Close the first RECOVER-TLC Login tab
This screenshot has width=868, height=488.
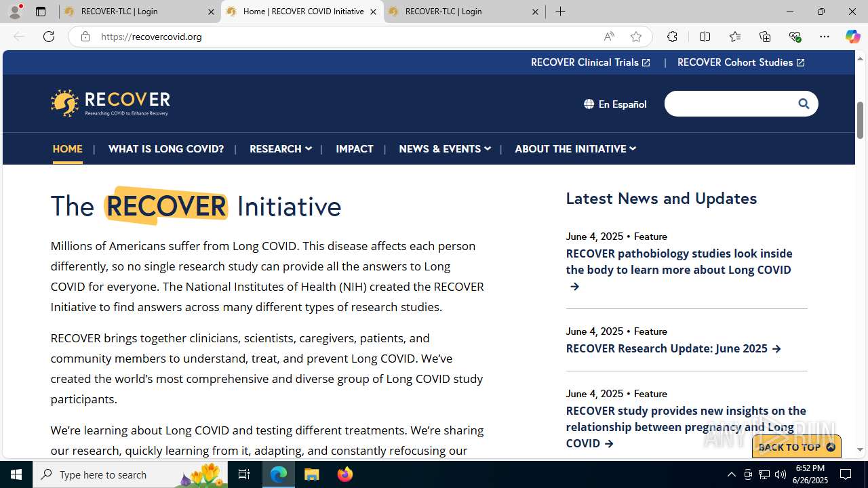(x=211, y=12)
